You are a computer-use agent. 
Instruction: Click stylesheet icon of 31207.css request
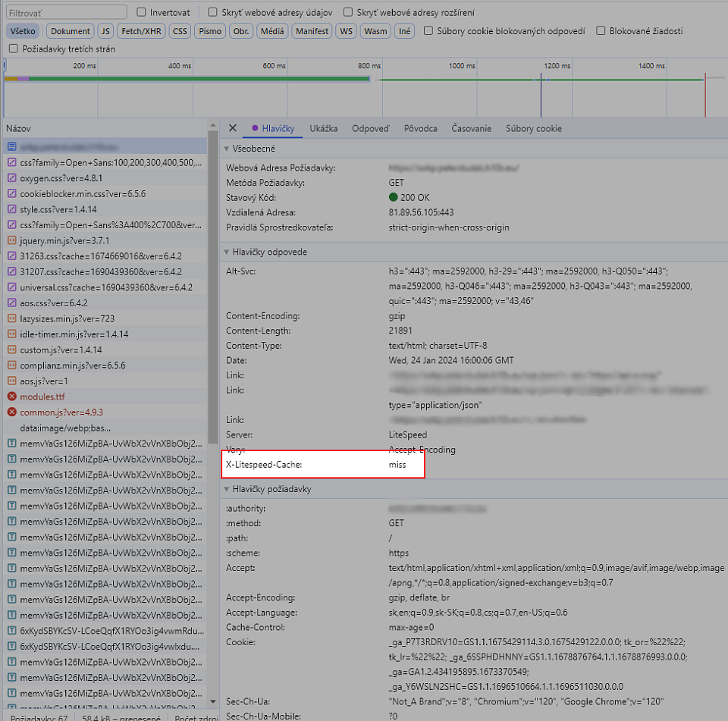coord(12,271)
